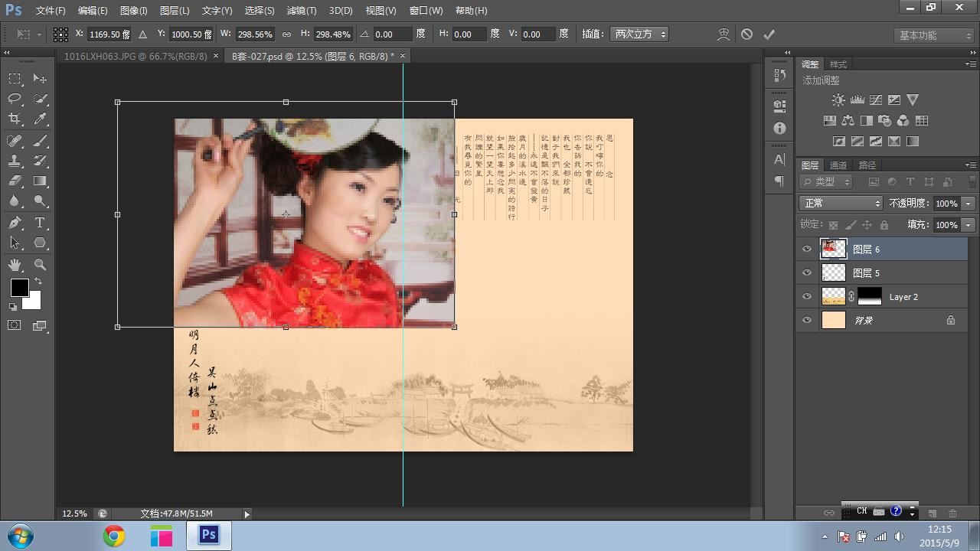Toggle lock transparent pixels
Viewport: 980px width, 551px height.
click(834, 225)
